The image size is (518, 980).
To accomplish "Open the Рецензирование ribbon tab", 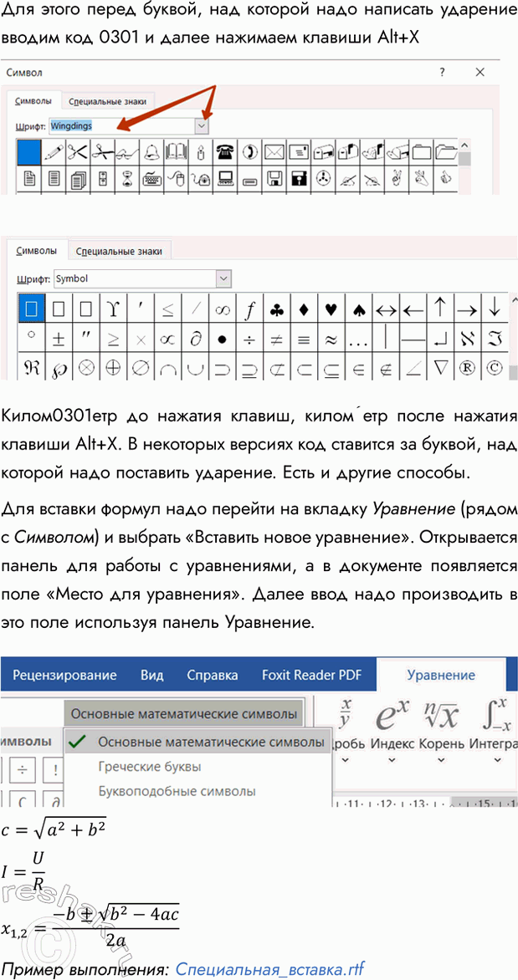I will click(64, 675).
